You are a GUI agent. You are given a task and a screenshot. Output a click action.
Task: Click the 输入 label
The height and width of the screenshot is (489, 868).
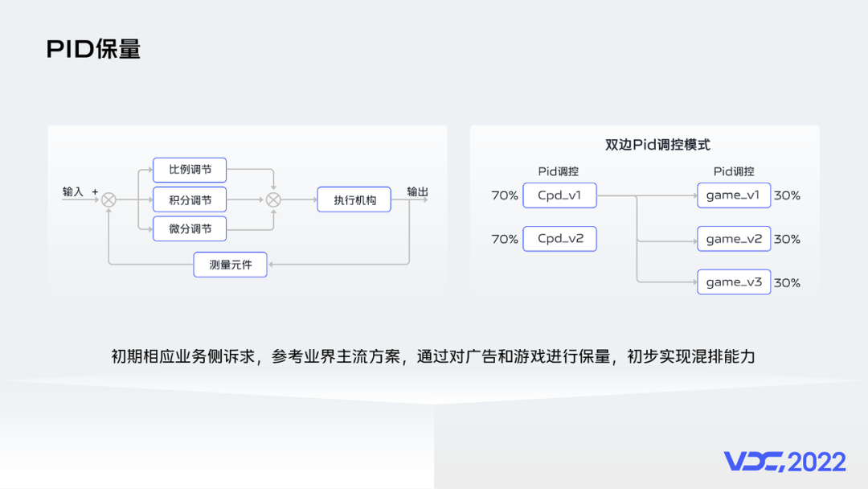click(73, 192)
